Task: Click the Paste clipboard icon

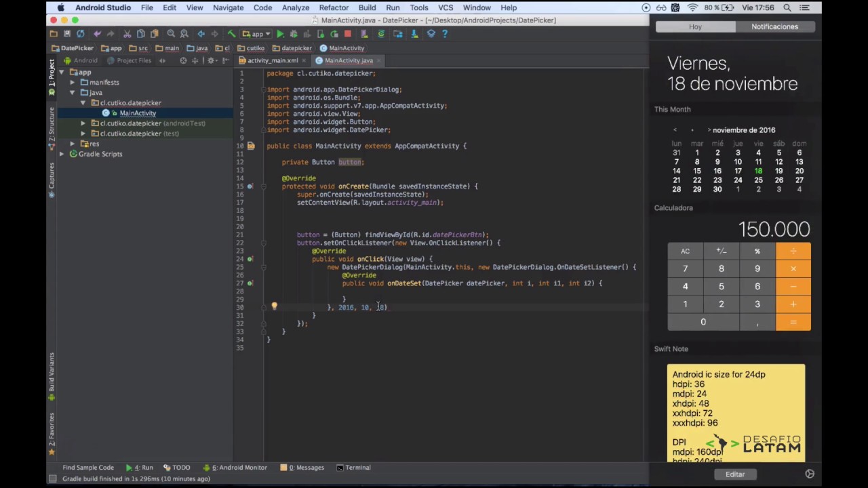Action: (x=154, y=34)
